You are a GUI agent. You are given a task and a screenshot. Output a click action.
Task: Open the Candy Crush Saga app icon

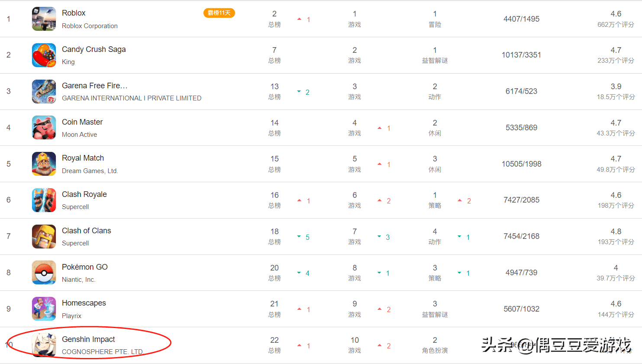coord(44,55)
